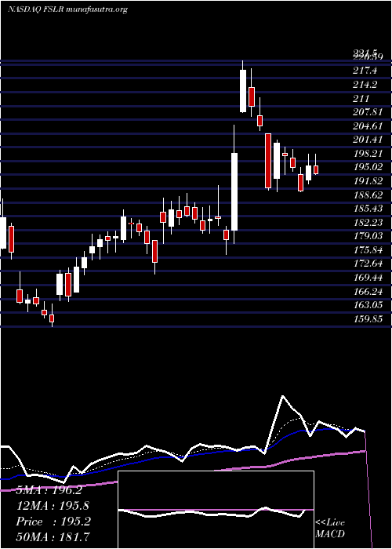Click the MACD inset chart box
The width and height of the screenshot is (392, 549).
216,510
